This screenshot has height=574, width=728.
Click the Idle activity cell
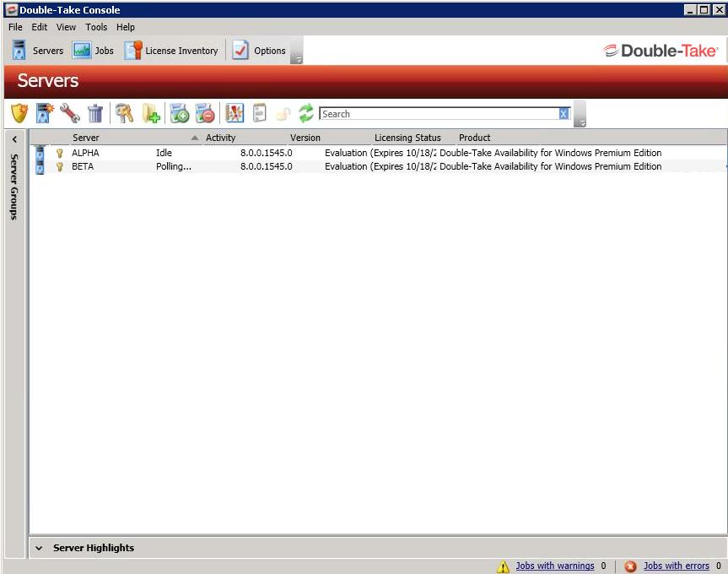[164, 153]
